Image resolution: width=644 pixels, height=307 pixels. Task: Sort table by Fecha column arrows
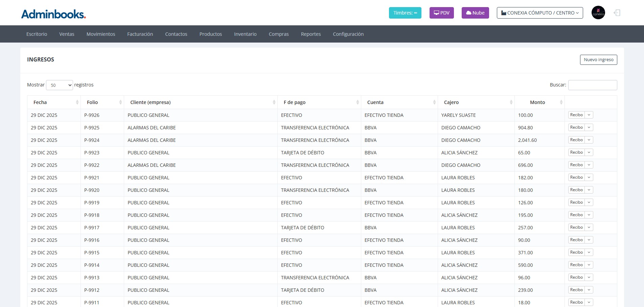tap(77, 102)
